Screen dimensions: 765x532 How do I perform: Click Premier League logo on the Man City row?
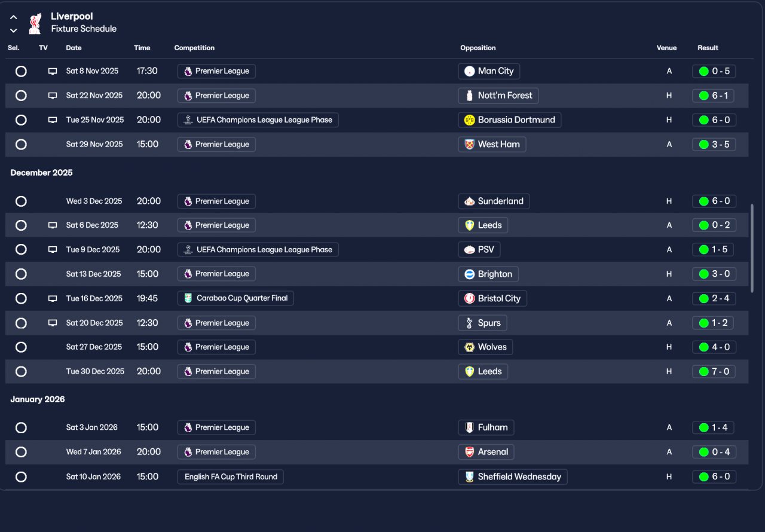(188, 71)
